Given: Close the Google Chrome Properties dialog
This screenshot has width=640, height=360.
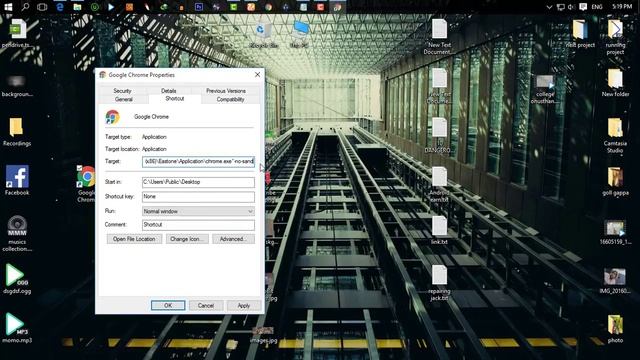Looking at the screenshot, I should [257, 75].
